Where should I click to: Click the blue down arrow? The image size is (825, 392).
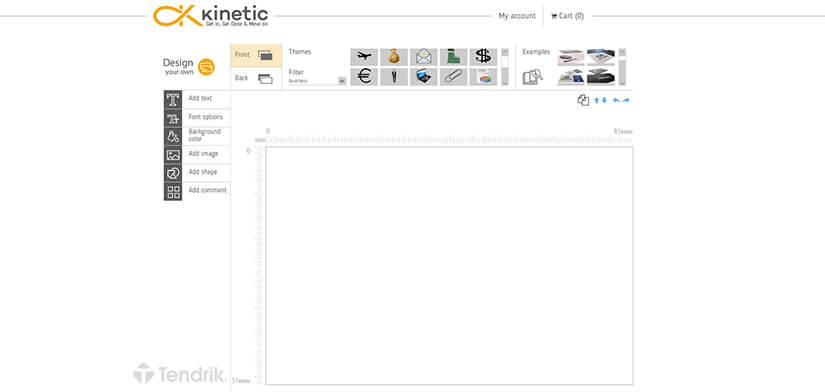[x=604, y=100]
